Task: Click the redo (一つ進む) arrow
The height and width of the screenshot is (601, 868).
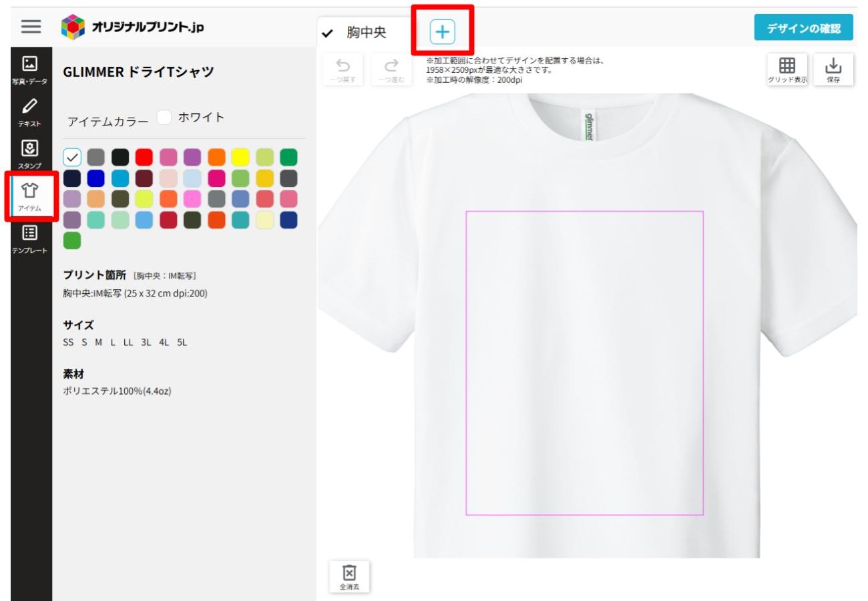Action: (391, 70)
